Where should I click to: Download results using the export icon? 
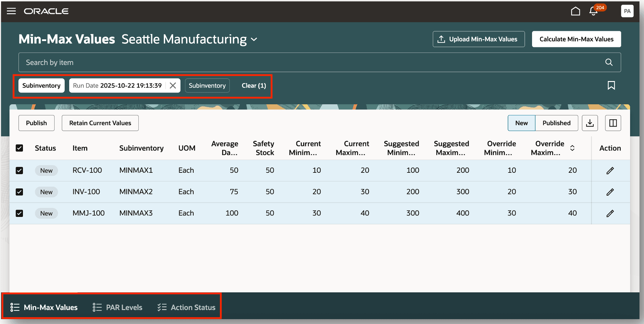click(590, 123)
